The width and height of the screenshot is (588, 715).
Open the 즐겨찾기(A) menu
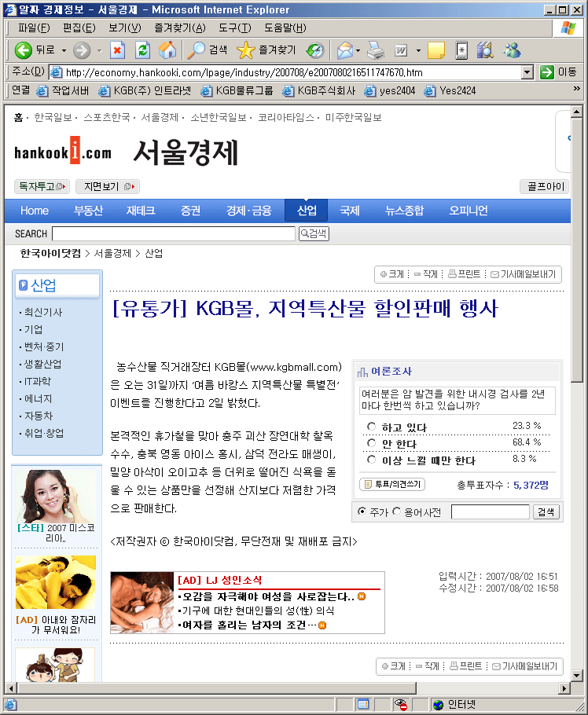click(180, 28)
